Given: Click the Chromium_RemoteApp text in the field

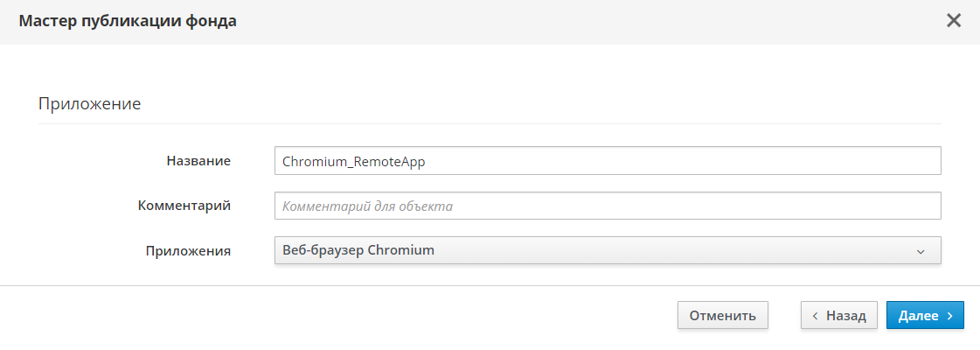Looking at the screenshot, I should pos(354,162).
